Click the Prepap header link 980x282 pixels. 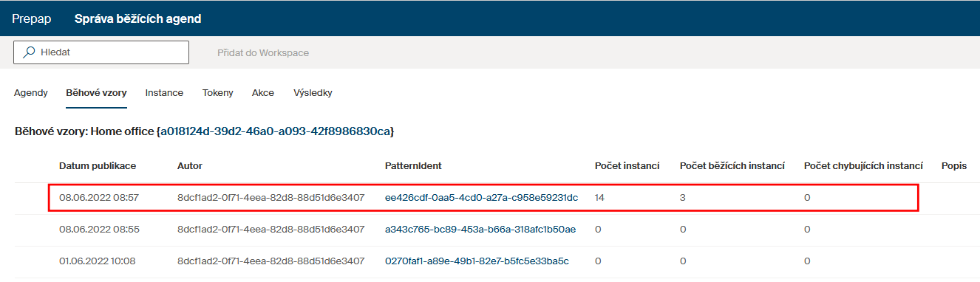pyautogui.click(x=32, y=18)
